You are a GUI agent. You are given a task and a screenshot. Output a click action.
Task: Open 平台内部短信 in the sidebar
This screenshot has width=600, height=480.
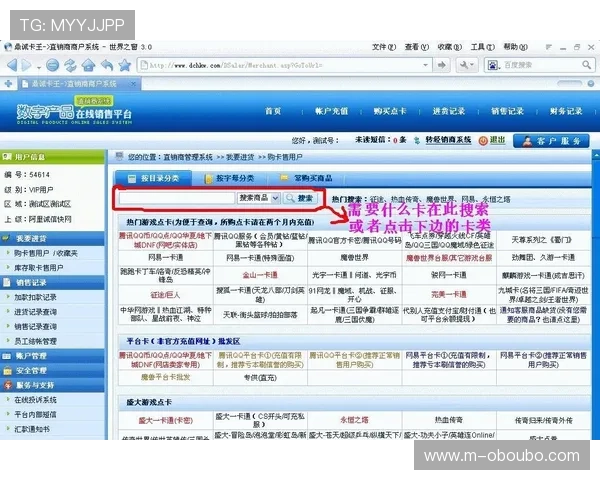coord(35,415)
